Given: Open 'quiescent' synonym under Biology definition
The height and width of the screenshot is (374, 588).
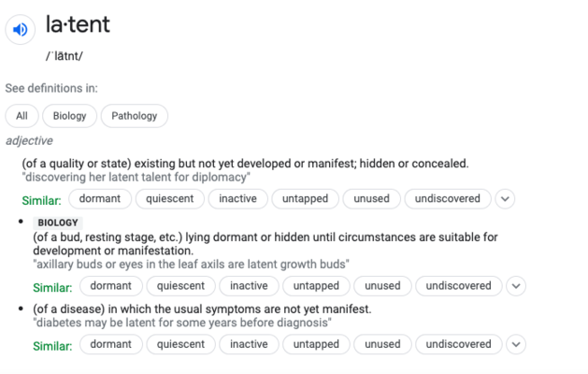Looking at the screenshot, I should click(x=180, y=286).
